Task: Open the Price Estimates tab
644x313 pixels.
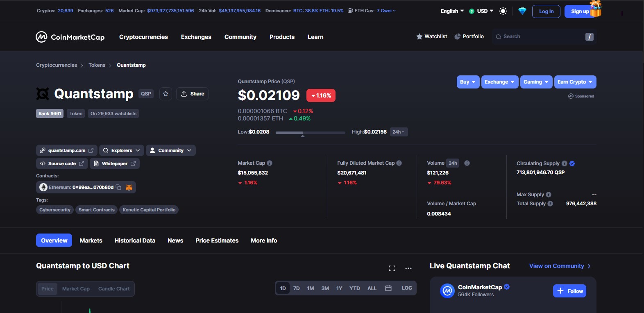Action: point(217,240)
